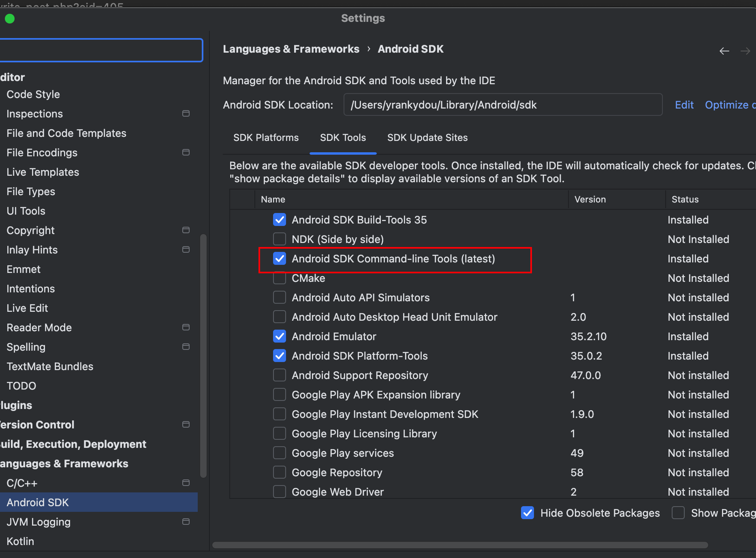Select the SDK Tools tab
Screen dimensions: 756x558
(x=343, y=138)
